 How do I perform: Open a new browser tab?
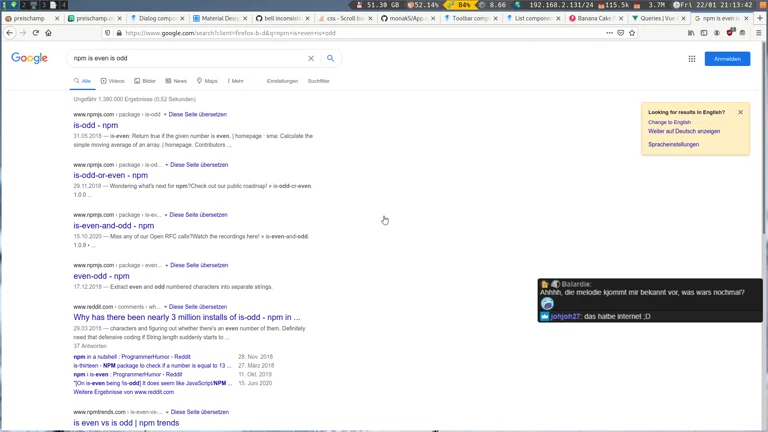tap(760, 18)
